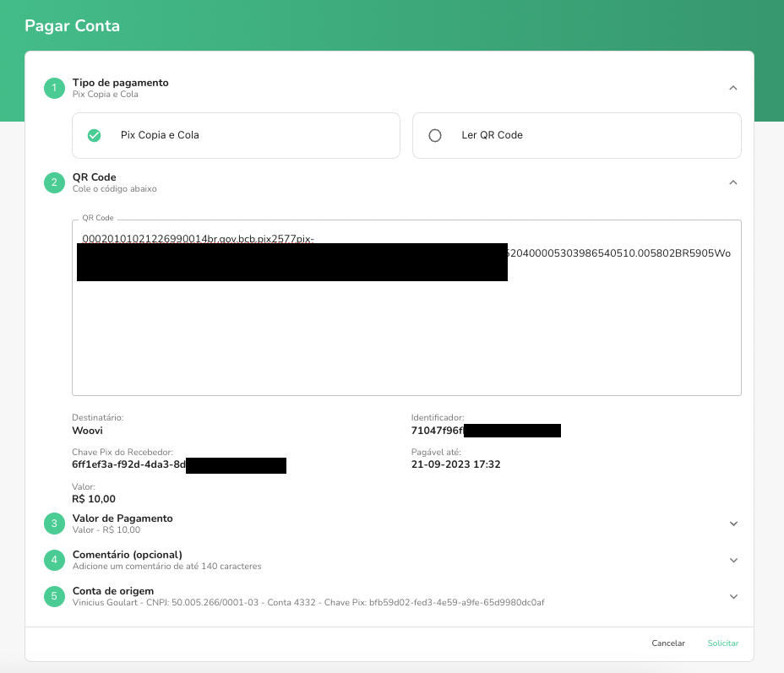Select the Ler QR Code radio button
Viewport: 784px width, 673px height.
pos(435,135)
